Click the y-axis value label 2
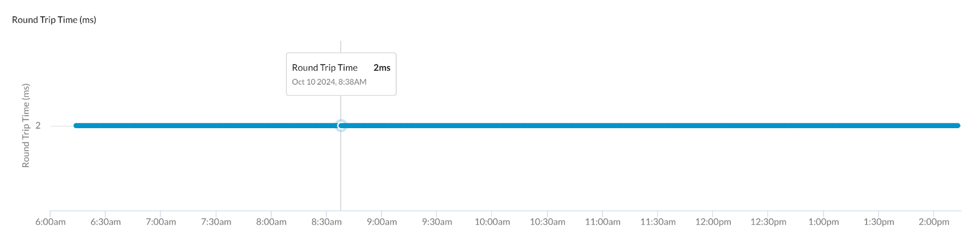980x244 pixels. [38, 126]
